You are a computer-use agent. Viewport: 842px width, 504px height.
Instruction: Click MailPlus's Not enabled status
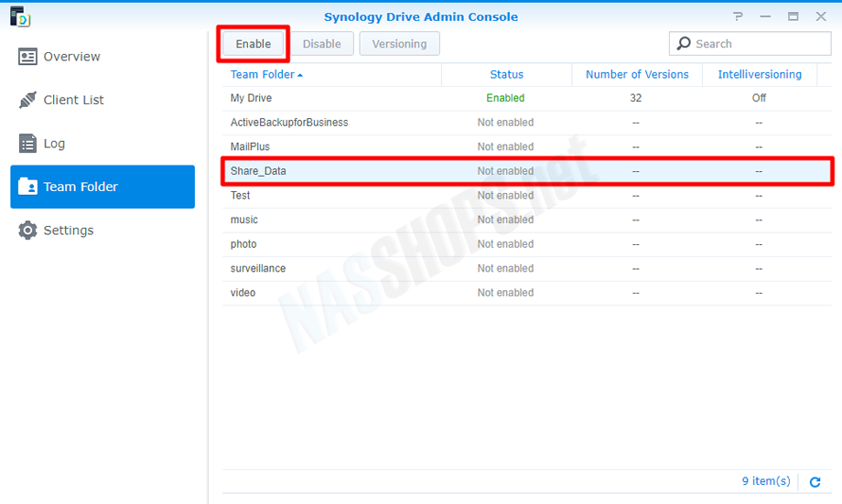click(505, 146)
